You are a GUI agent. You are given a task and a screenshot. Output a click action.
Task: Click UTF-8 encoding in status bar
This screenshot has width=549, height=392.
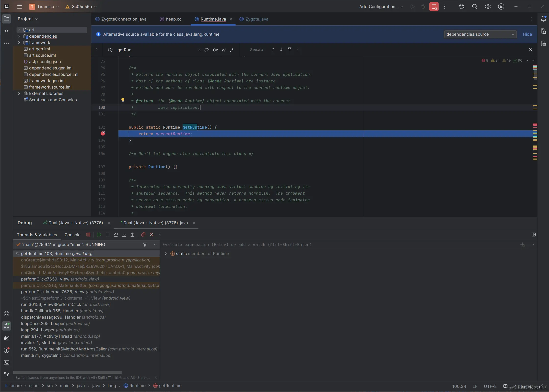tap(490, 386)
